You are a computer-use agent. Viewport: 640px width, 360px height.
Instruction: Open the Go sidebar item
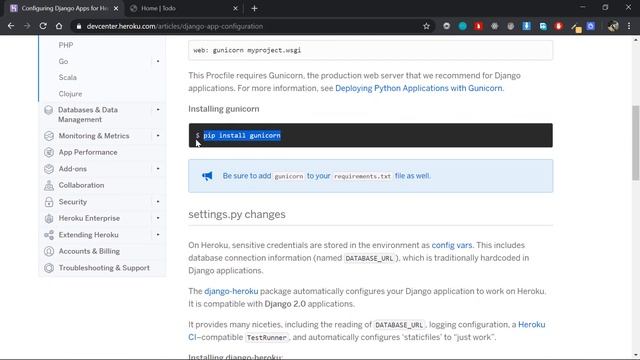[x=63, y=61]
